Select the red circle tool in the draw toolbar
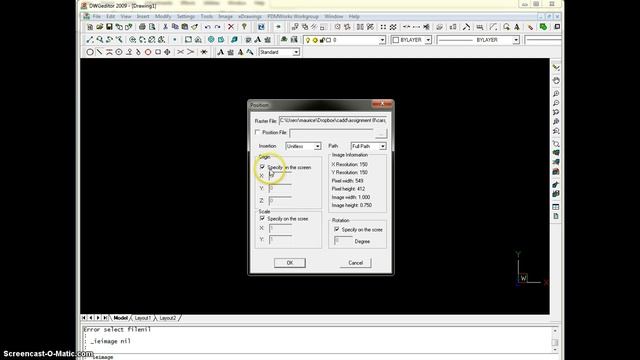The image size is (640, 360). coord(148,52)
